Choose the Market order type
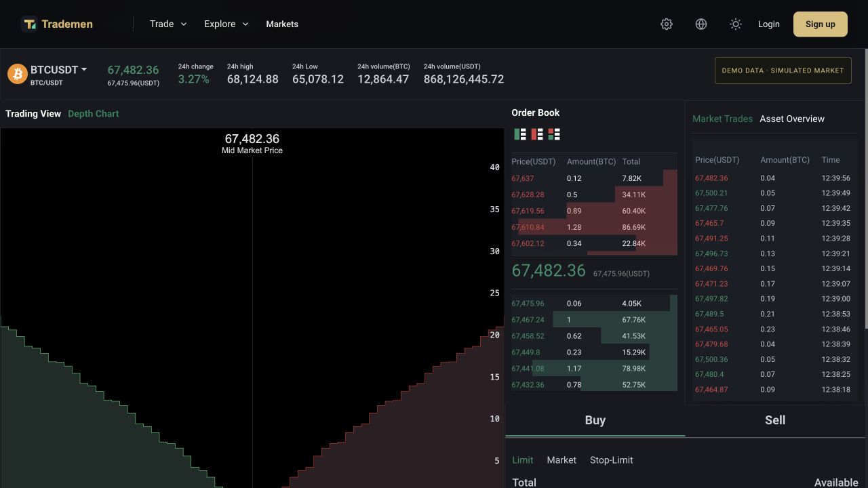The width and height of the screenshot is (868, 488). tap(561, 460)
